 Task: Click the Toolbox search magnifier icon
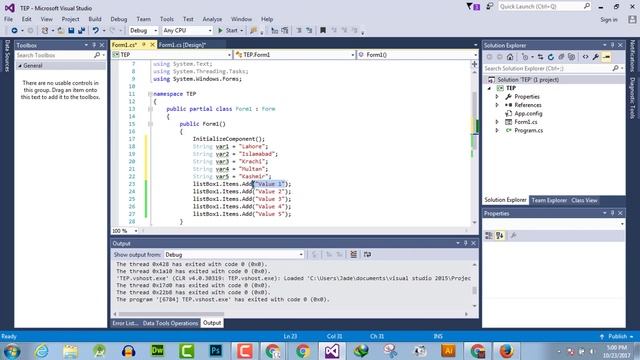click(97, 55)
